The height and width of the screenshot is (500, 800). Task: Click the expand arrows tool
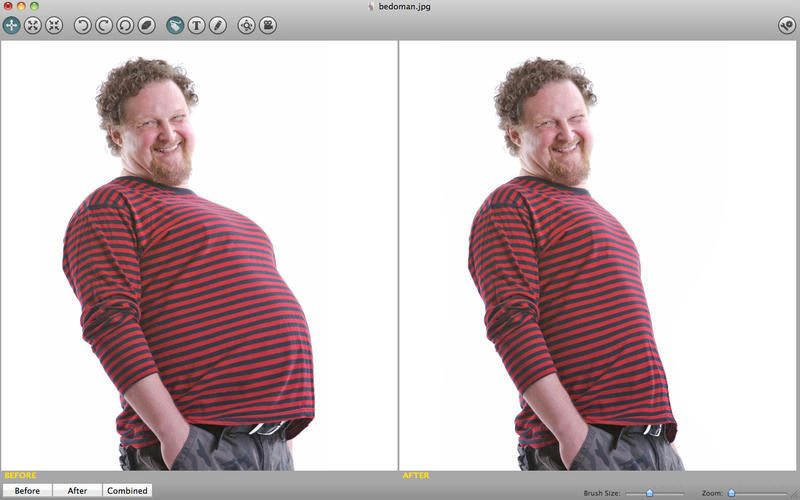click(x=33, y=25)
